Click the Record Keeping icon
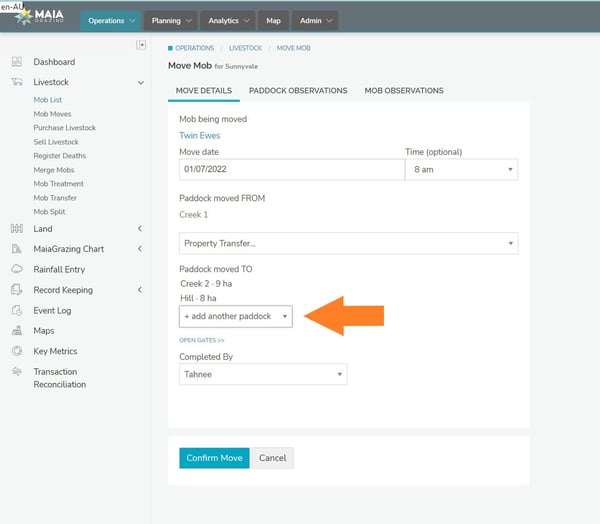The width and height of the screenshot is (600, 524). (17, 290)
